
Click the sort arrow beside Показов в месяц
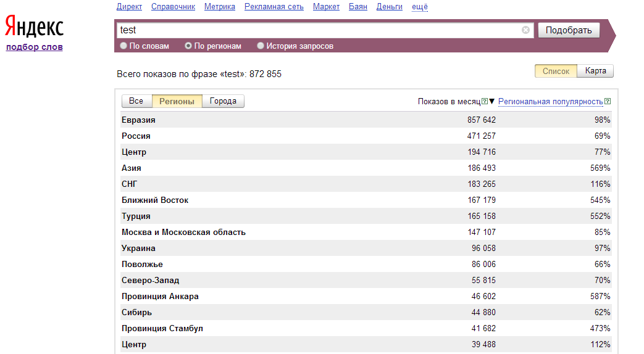pyautogui.click(x=491, y=101)
